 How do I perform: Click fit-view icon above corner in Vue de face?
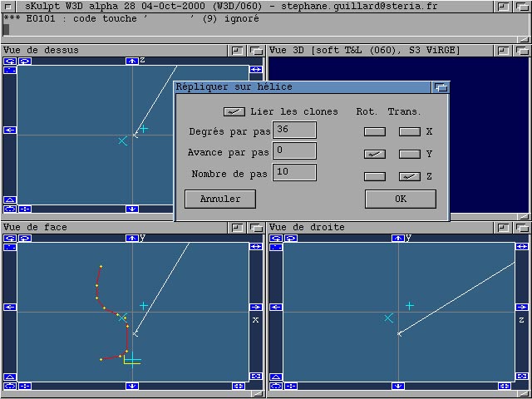[256, 376]
